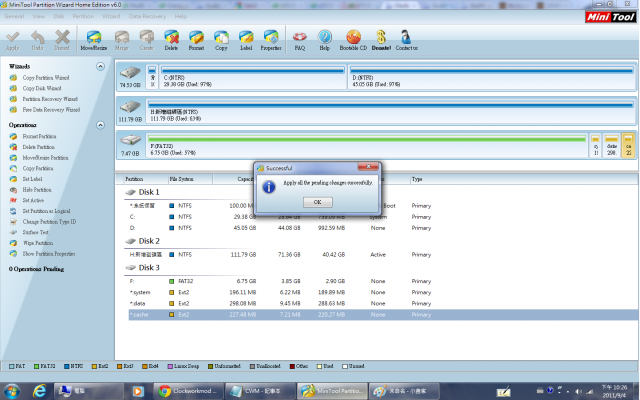
Task: Select the F: FAT32 6.75 GB row
Action: coord(382,281)
